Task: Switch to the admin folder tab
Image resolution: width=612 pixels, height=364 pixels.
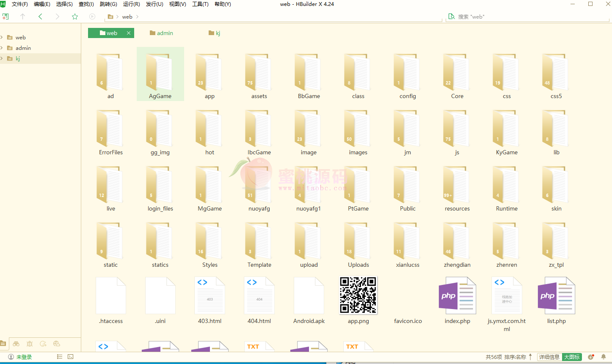Action: pos(162,33)
